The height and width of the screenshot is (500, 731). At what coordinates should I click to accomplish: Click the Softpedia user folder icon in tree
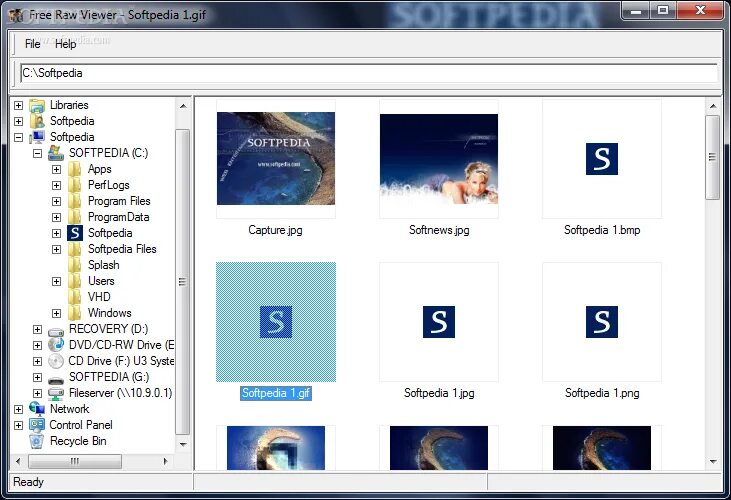[37, 121]
